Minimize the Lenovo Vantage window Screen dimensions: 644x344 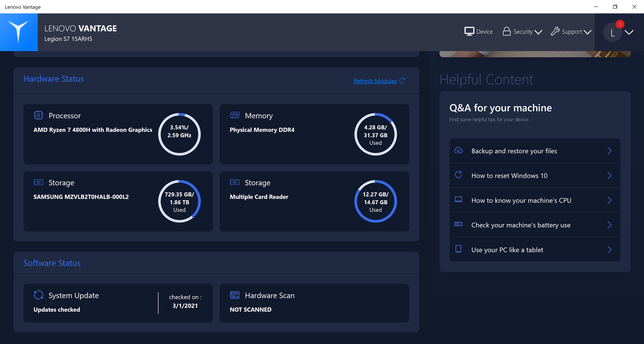596,7
